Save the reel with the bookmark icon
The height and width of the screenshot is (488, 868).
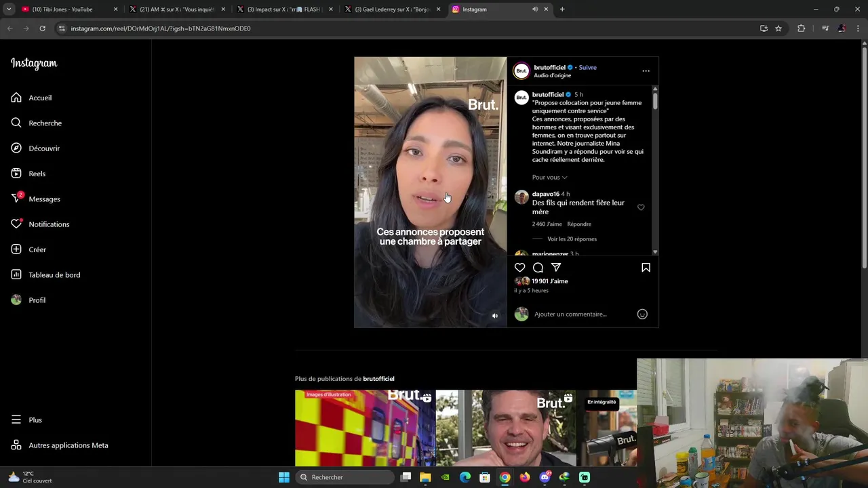tap(646, 268)
